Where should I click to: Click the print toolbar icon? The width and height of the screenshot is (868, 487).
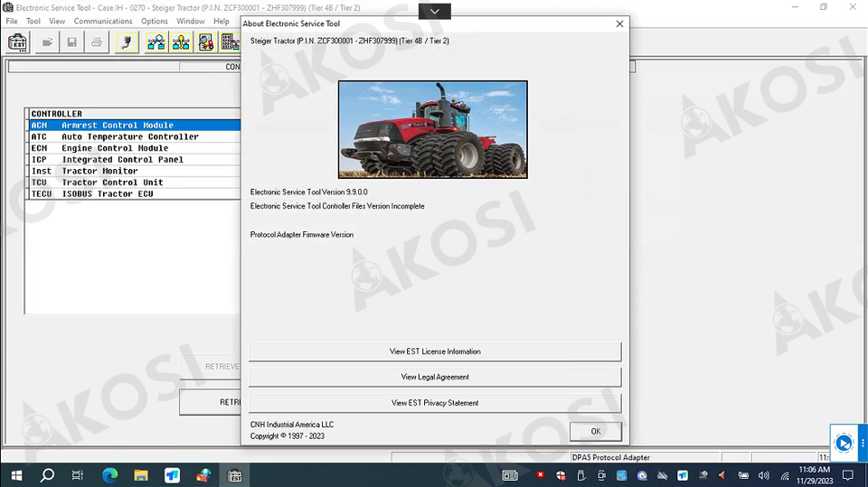pyautogui.click(x=96, y=42)
